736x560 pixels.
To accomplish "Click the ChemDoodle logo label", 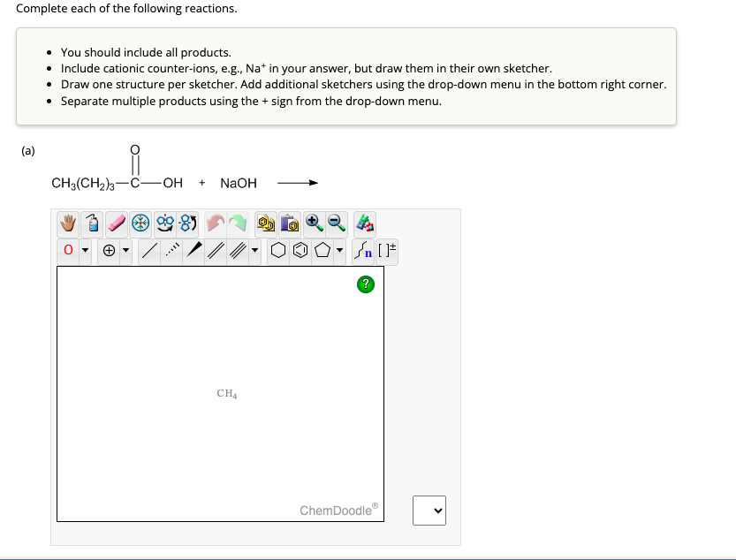I will pyautogui.click(x=338, y=510).
